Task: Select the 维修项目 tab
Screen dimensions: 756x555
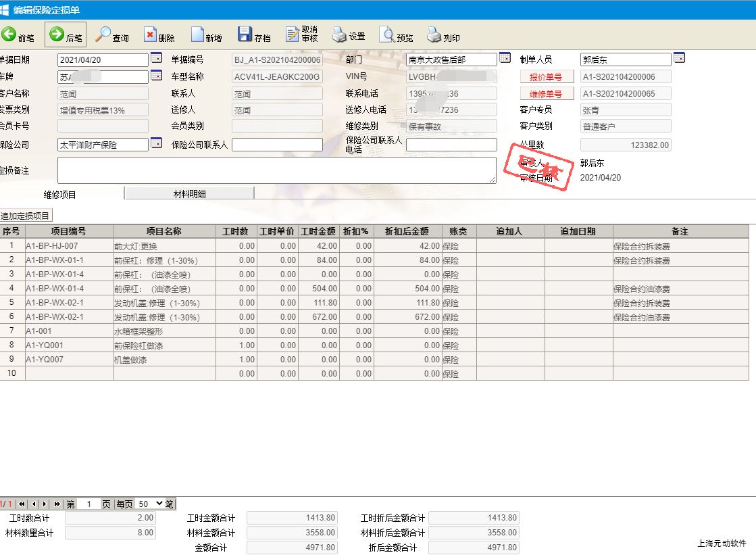Action: click(60, 195)
